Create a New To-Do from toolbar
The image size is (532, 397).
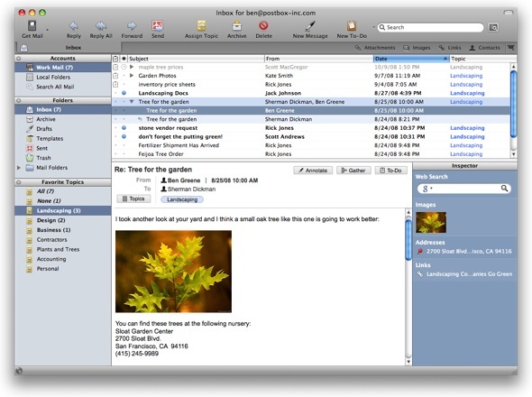pos(352,26)
